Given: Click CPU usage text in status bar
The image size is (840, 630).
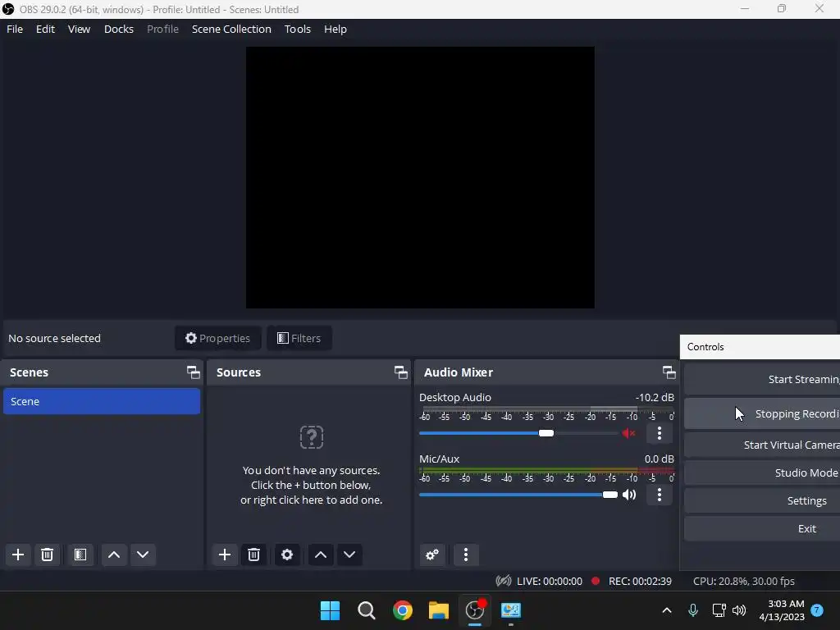Looking at the screenshot, I should pos(743,582).
